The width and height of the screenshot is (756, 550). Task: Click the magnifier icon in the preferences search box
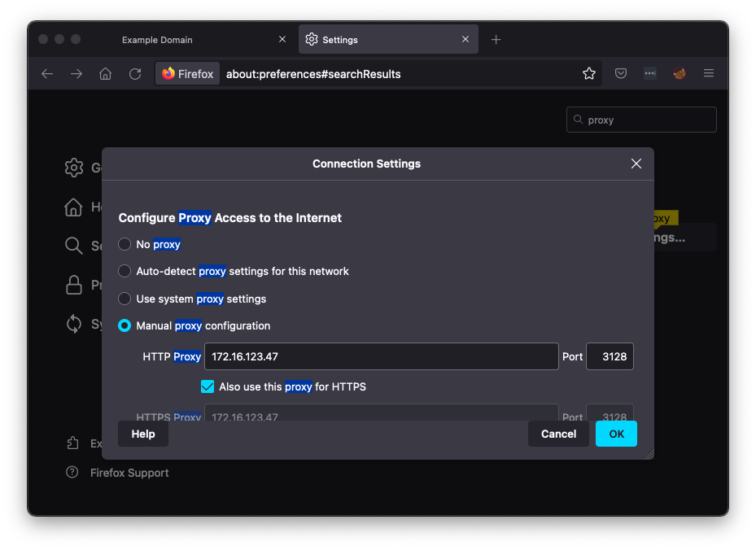click(x=578, y=120)
